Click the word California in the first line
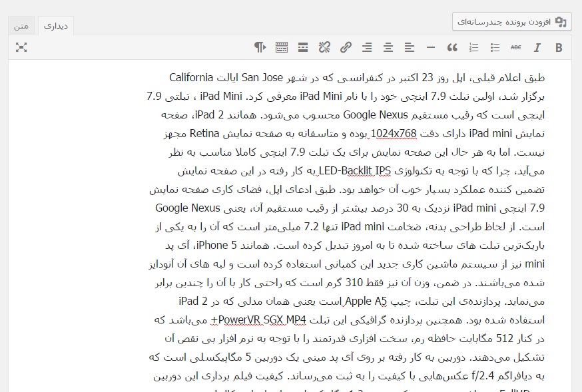Screen dimensions: 582x392 pyautogui.click(x=191, y=78)
